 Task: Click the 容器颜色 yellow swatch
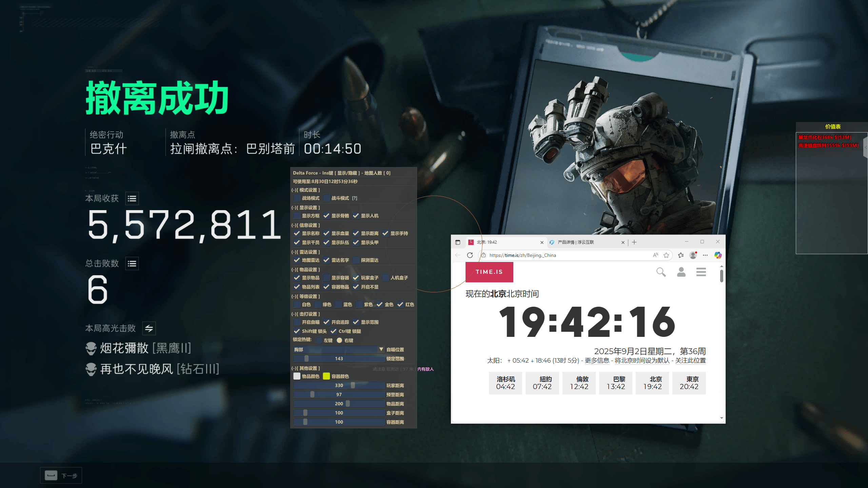tap(326, 376)
